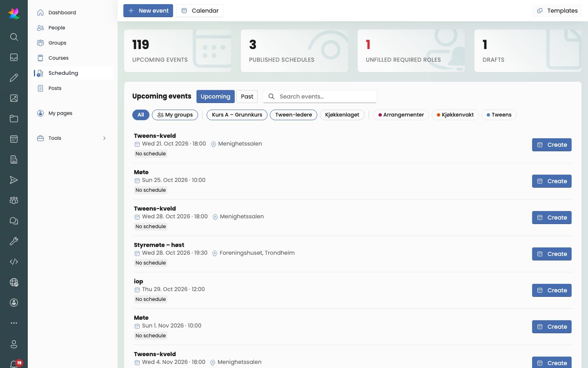Screen dimensions: 588x368
Task: Toggle the Kurs A – Grunnkurs filter
Action: (237, 115)
